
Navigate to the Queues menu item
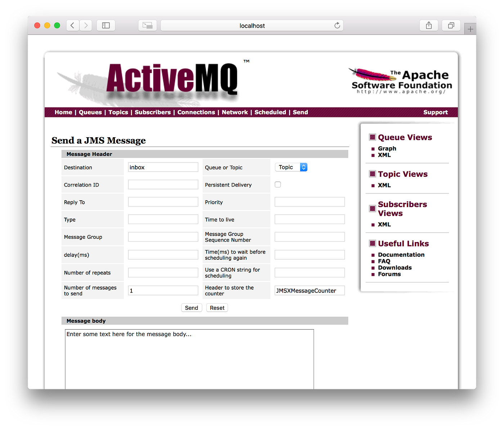pos(90,112)
